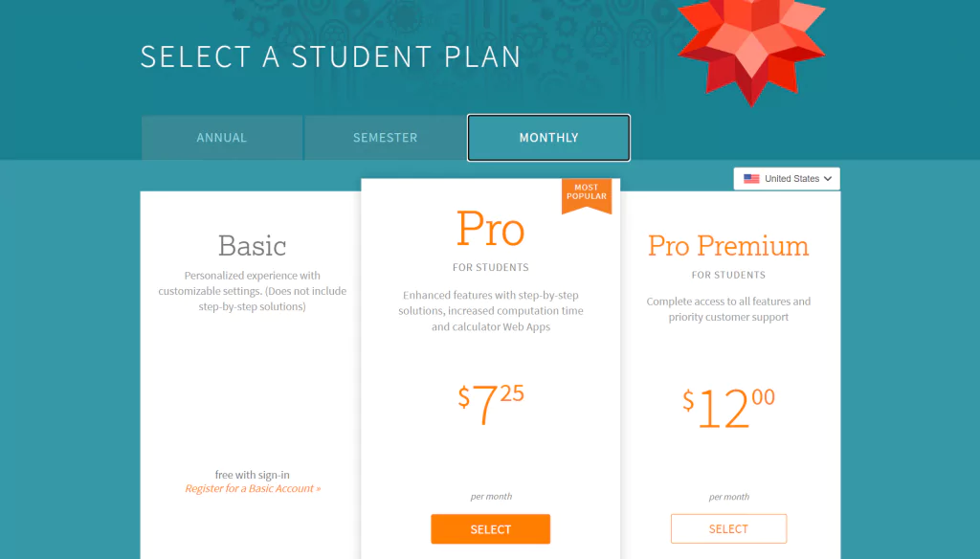
Task: Select the Monthly billing tab
Action: pos(548,138)
